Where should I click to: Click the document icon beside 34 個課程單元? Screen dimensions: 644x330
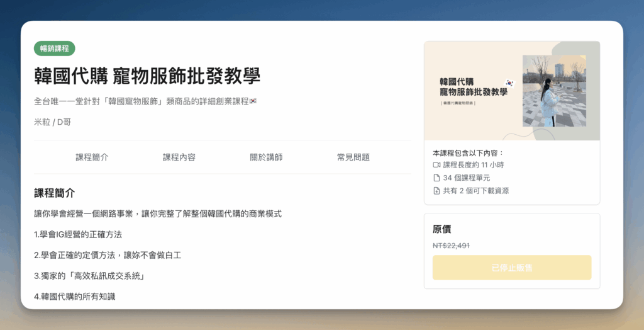pos(436,178)
